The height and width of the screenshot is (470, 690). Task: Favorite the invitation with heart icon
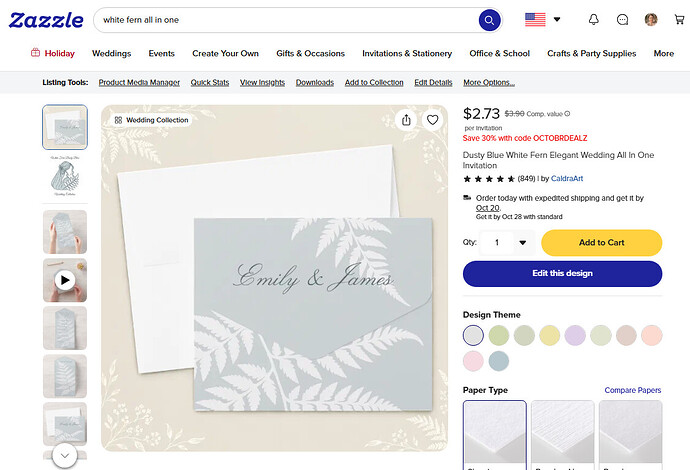point(433,120)
